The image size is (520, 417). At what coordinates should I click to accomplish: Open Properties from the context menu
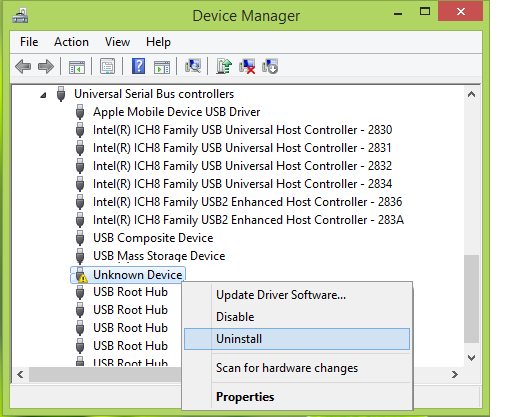click(x=245, y=397)
